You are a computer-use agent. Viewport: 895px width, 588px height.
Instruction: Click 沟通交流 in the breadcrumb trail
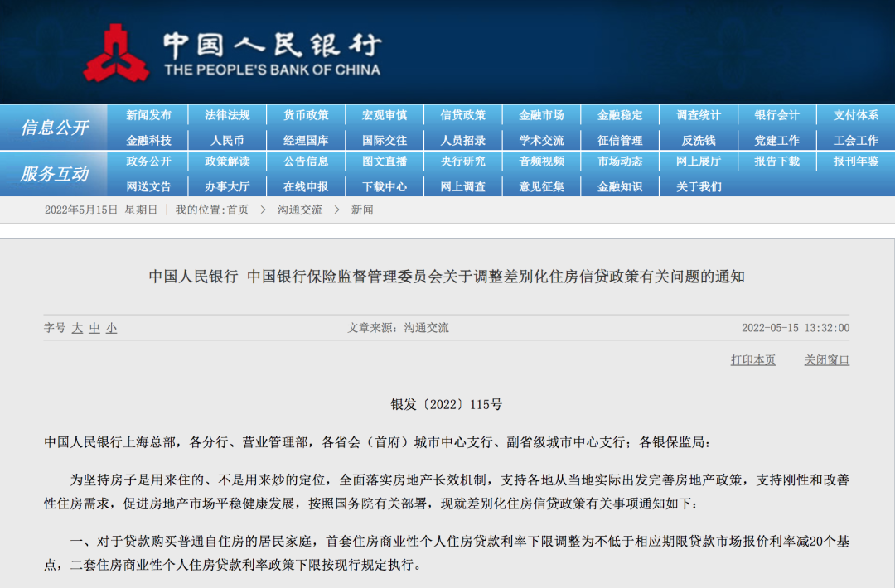pyautogui.click(x=300, y=210)
